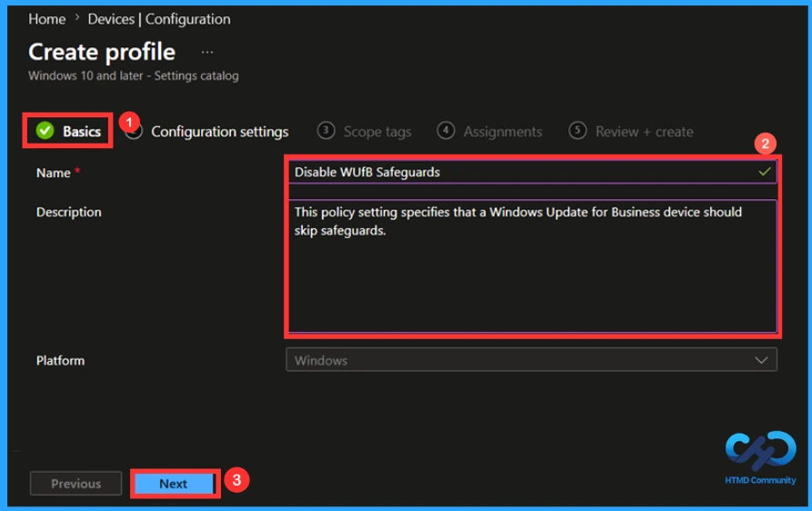Click the Name label text

(54, 173)
